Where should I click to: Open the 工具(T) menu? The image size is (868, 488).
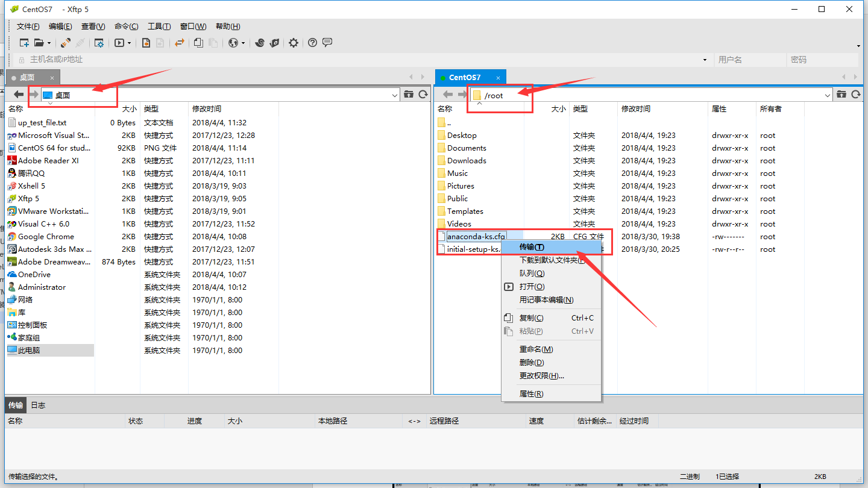pyautogui.click(x=159, y=27)
